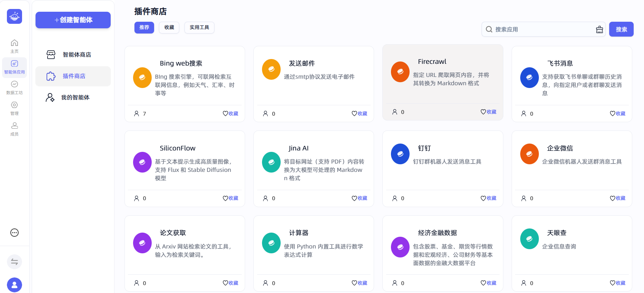Screen dimensions: 644x293
Task: Favorite the 钉钉 plugin card
Action: [x=489, y=198]
